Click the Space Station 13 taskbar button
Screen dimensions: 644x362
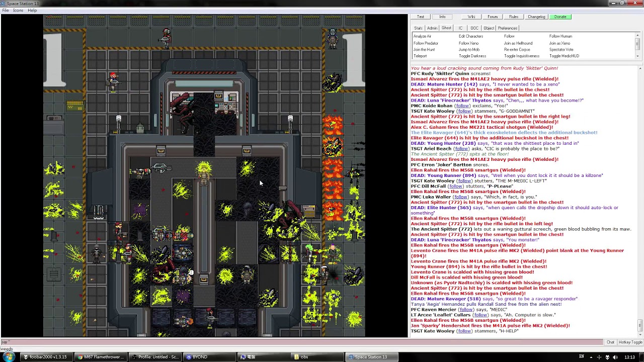click(371, 357)
